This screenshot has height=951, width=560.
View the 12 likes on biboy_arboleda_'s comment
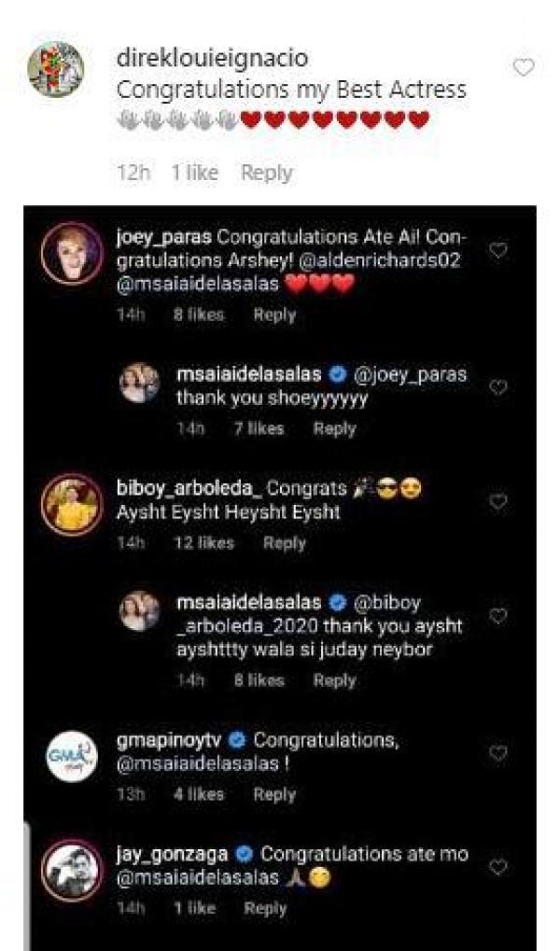[x=204, y=543]
